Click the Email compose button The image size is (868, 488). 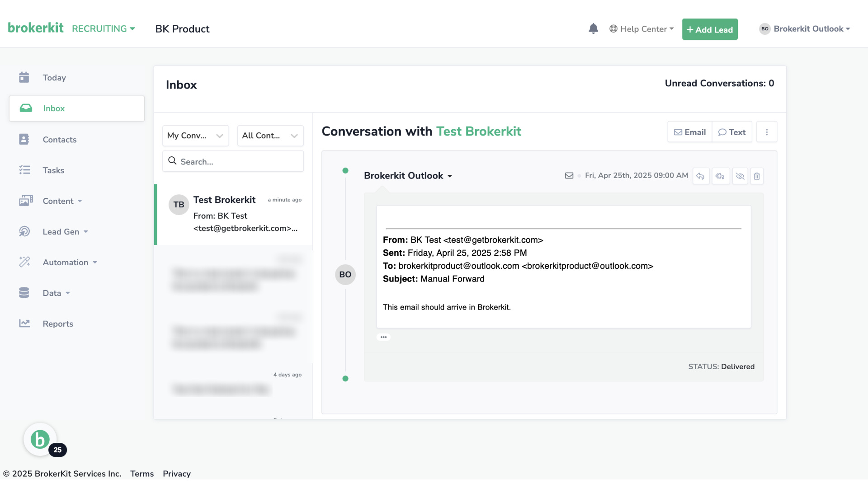[x=689, y=132]
